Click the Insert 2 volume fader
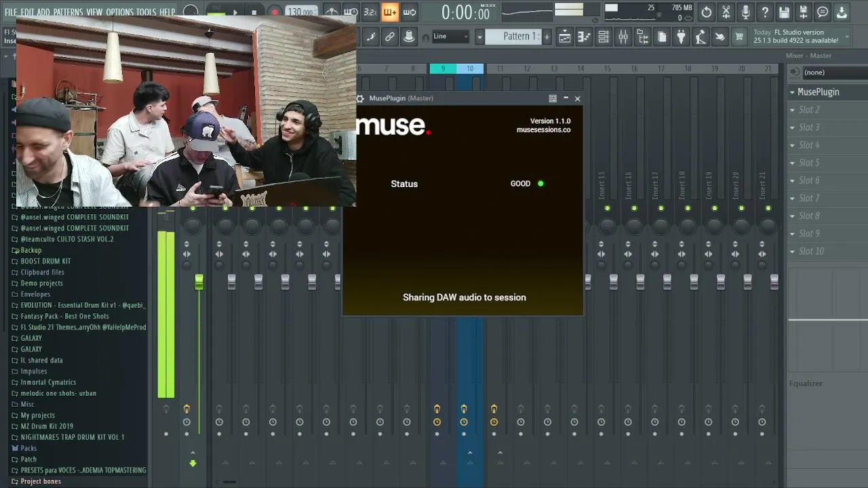This screenshot has width=868, height=488. pos(258,283)
